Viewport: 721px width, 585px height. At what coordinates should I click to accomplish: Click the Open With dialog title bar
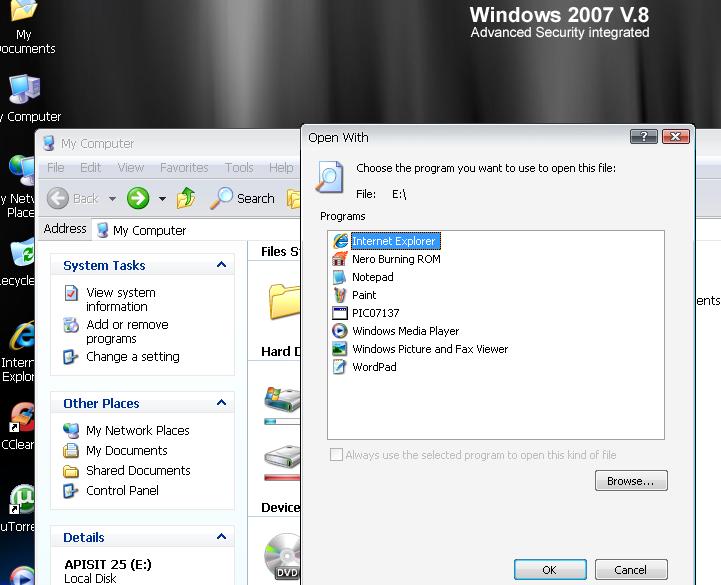point(464,137)
